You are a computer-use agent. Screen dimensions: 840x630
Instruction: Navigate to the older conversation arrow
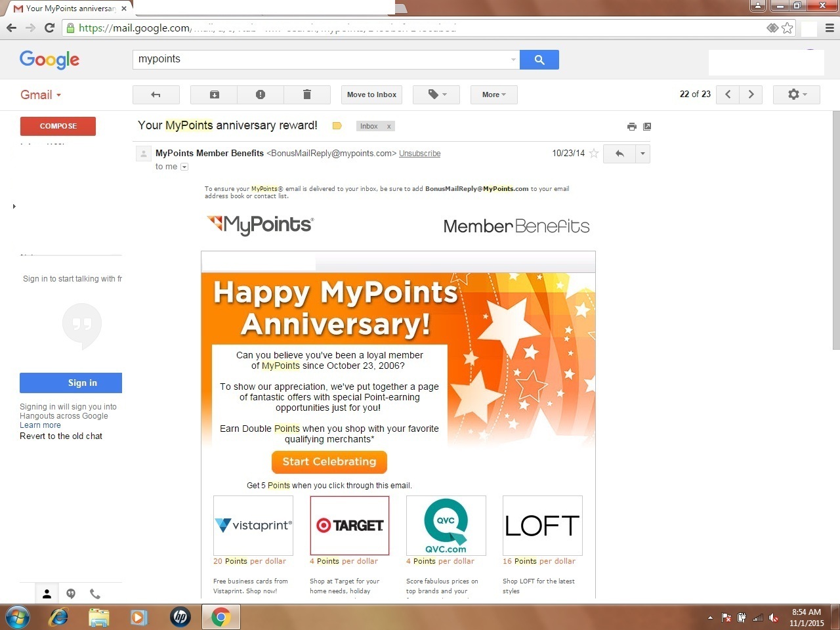coord(751,94)
